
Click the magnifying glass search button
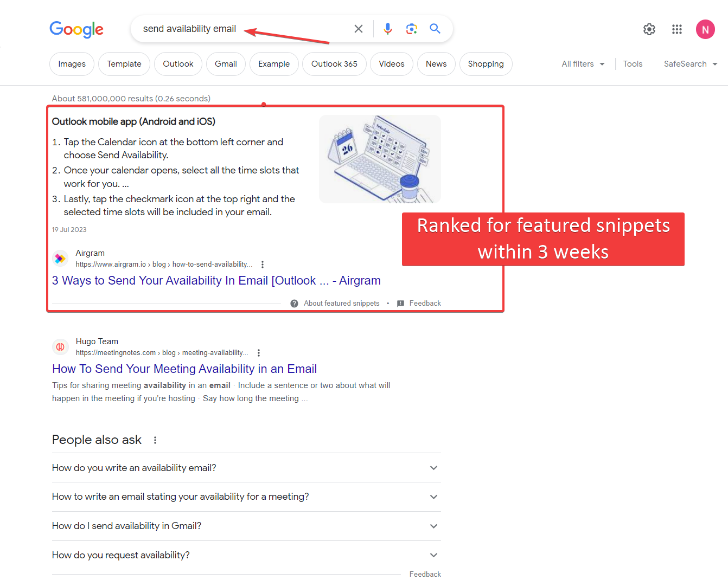(x=435, y=29)
